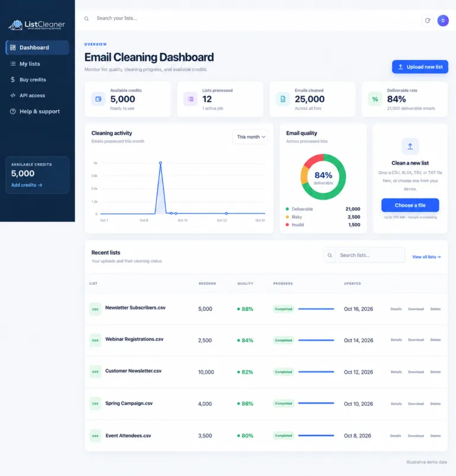The width and height of the screenshot is (456, 476).
Task: Click the Deliverable green legend dot
Action: click(x=287, y=209)
